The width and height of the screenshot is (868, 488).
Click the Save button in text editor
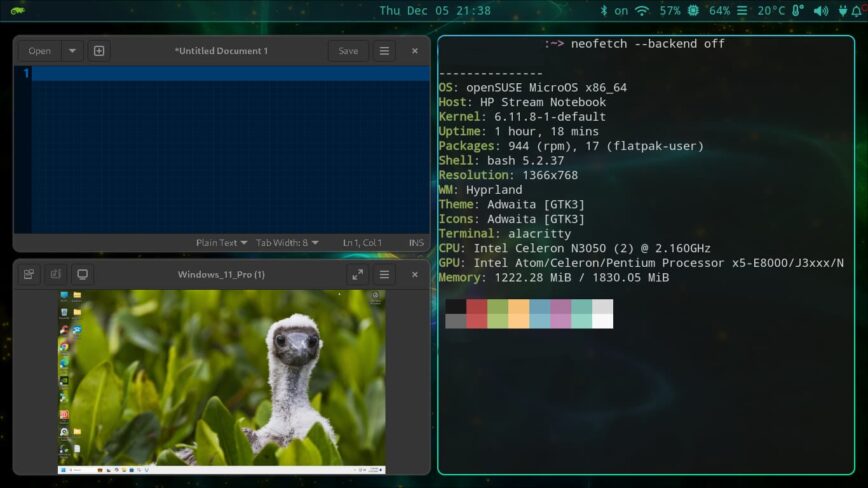(x=348, y=51)
